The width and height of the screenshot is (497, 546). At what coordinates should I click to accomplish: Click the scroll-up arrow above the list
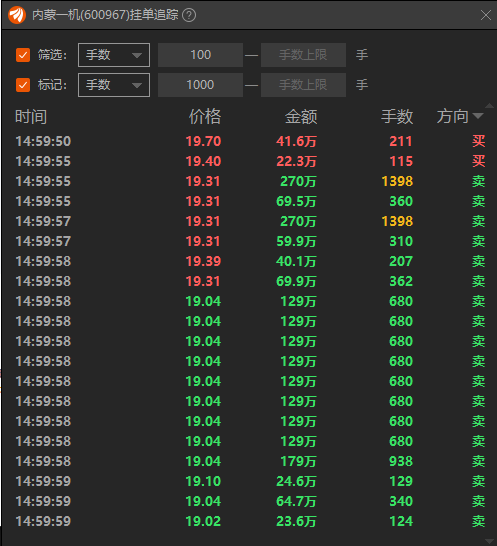(490, 106)
